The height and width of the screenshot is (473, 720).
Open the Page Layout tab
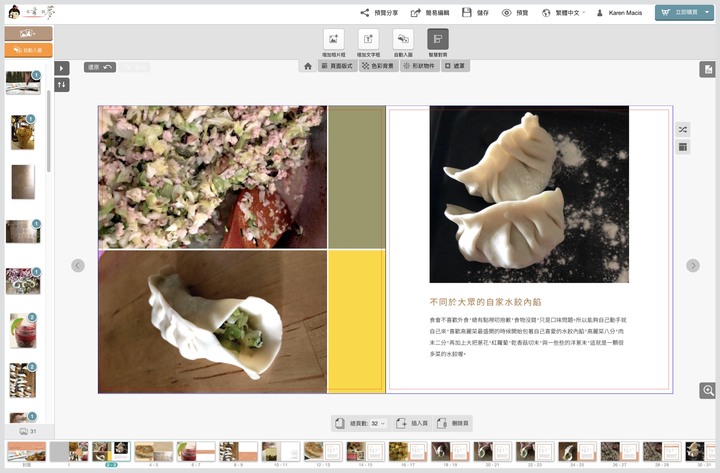point(338,66)
